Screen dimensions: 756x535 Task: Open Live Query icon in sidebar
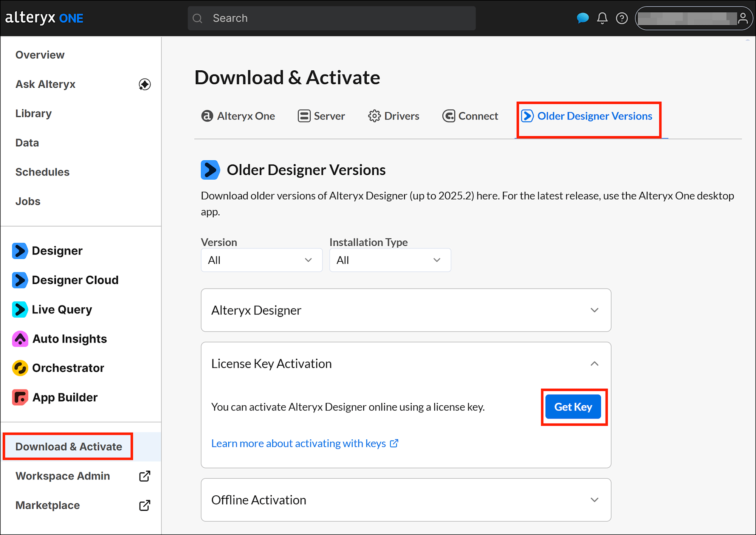[x=20, y=310]
